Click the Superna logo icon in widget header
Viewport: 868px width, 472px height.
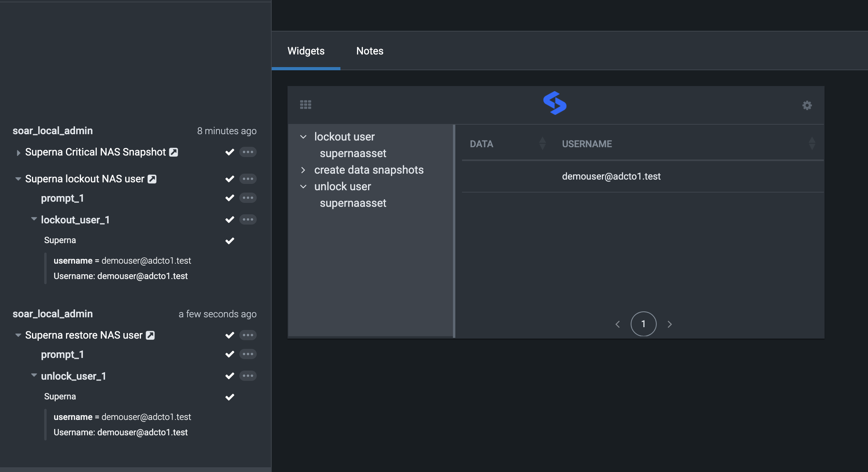click(555, 103)
